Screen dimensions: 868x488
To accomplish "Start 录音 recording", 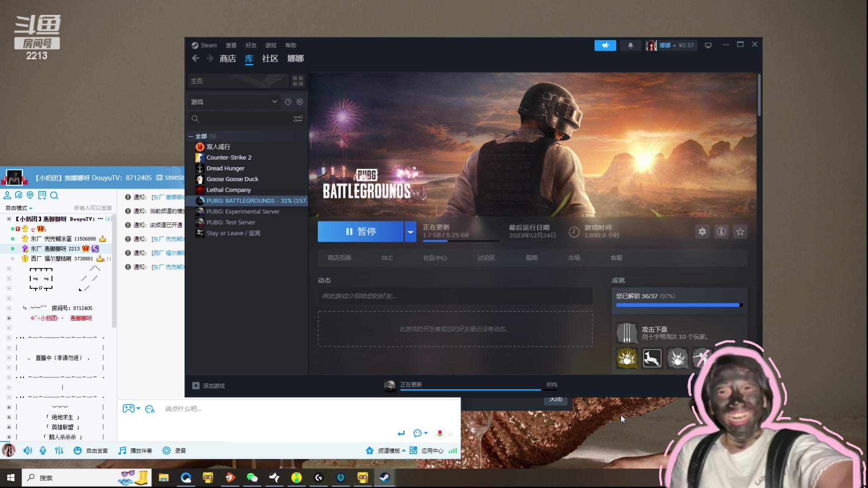I will (175, 450).
